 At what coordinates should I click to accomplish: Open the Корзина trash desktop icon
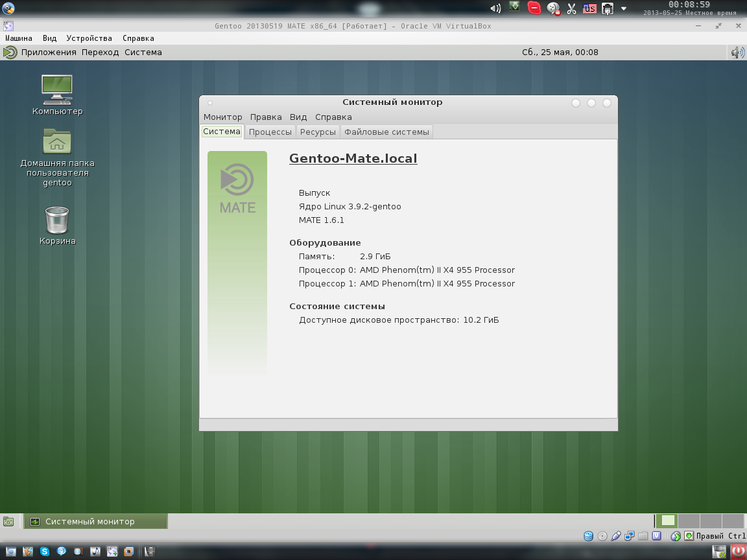coord(57,226)
